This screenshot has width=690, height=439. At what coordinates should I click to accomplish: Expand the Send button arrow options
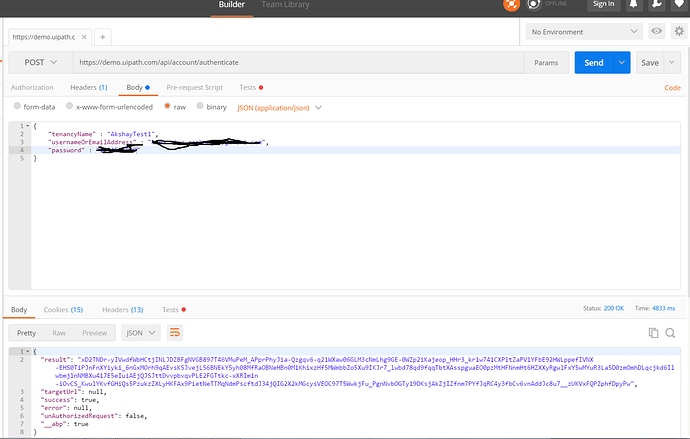click(621, 62)
